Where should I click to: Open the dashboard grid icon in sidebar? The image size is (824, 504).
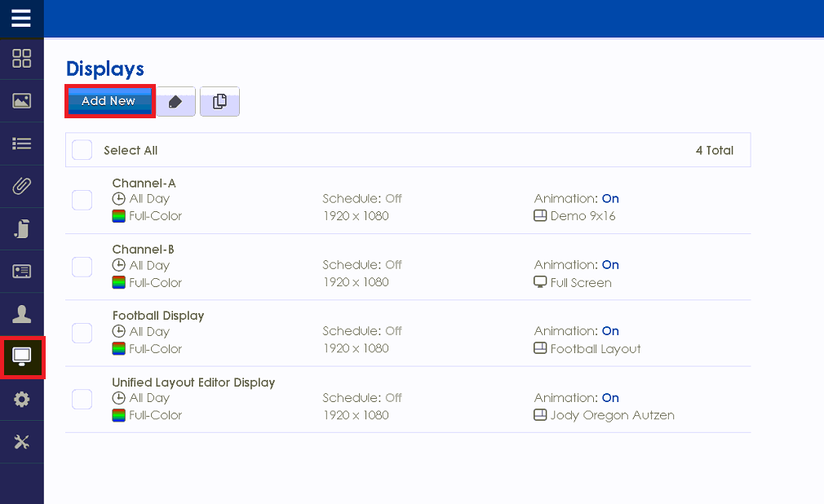click(x=21, y=59)
